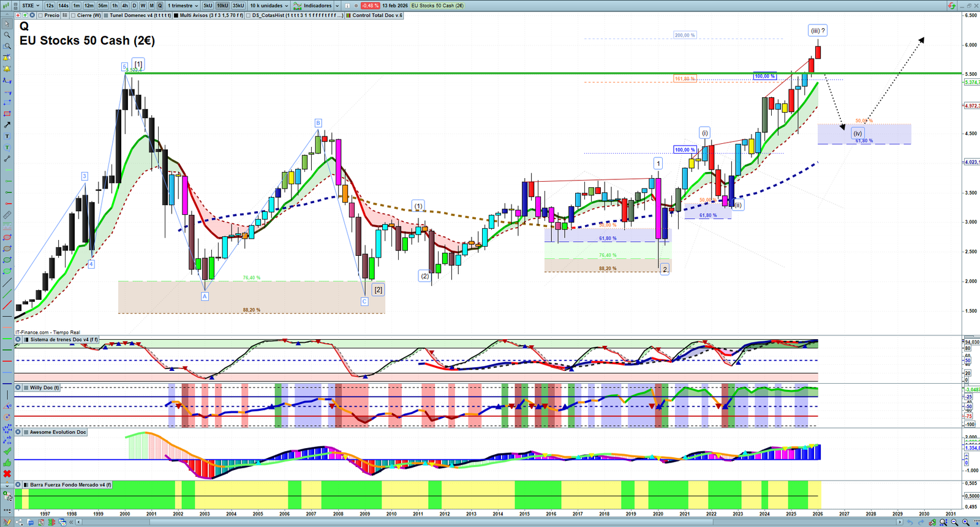Click the red plus icon beside Precio
Image resolution: width=980 pixels, height=527 pixels.
[18, 15]
